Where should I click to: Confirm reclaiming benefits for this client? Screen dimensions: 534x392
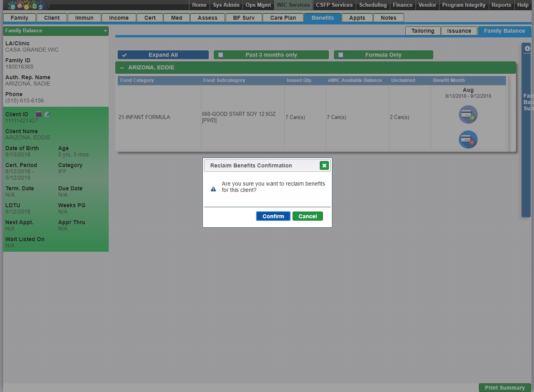coord(273,216)
